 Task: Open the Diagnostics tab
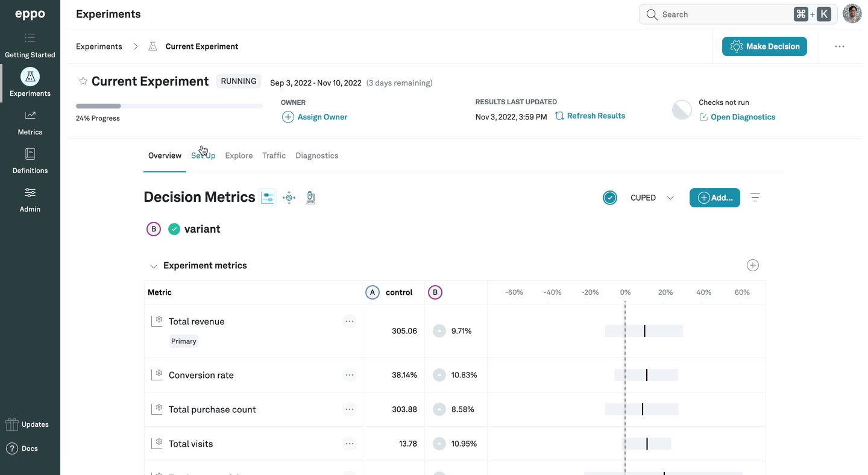click(316, 155)
